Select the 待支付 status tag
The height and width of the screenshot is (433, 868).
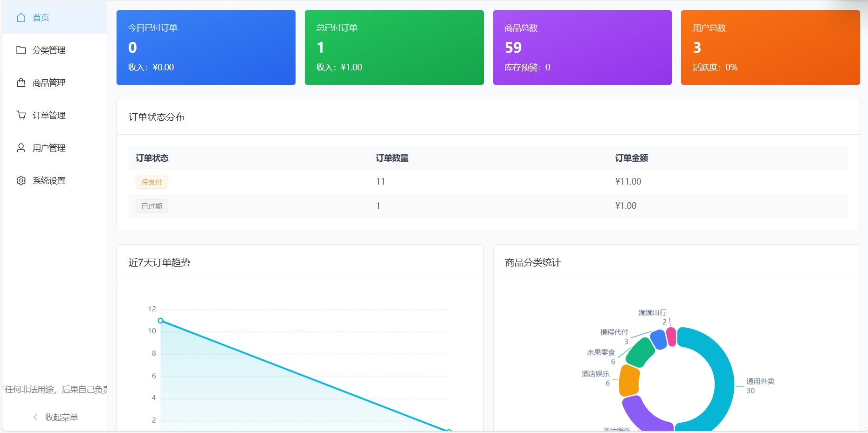(152, 182)
